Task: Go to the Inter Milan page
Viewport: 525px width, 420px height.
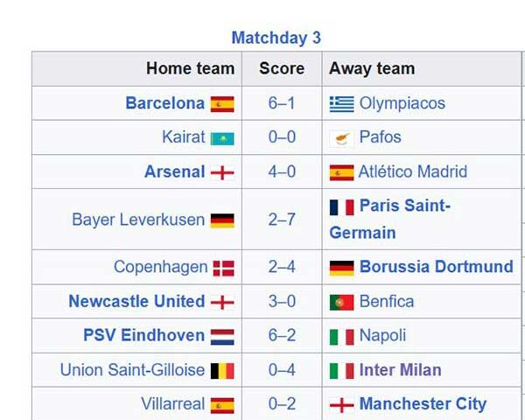Action: (400, 370)
